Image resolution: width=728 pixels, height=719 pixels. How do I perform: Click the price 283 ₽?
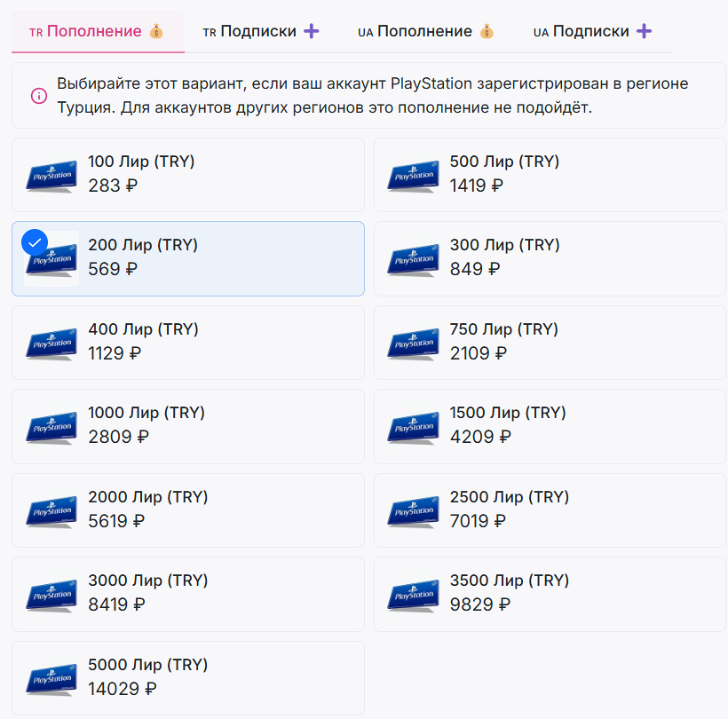[x=113, y=186]
